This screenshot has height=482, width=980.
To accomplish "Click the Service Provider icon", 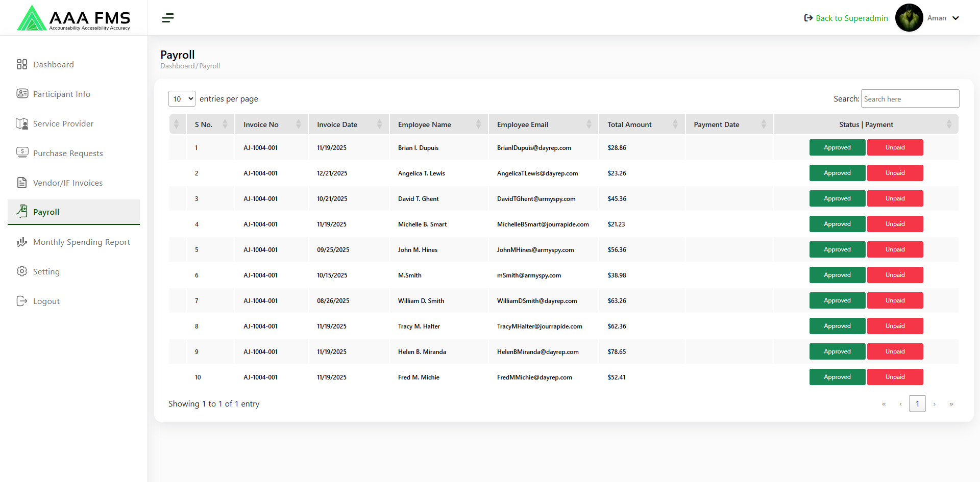I will [x=22, y=123].
